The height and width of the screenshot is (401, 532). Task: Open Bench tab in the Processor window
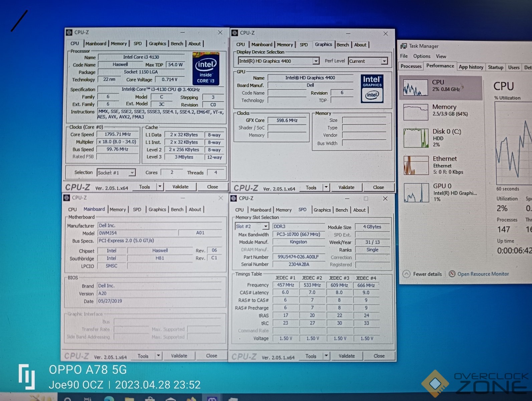[x=177, y=43]
